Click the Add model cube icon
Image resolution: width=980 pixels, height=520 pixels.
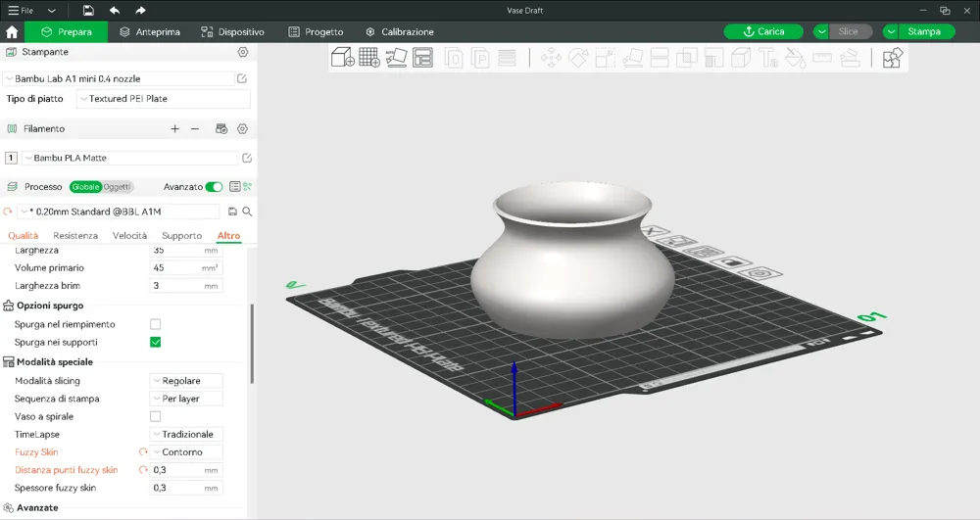click(342, 58)
